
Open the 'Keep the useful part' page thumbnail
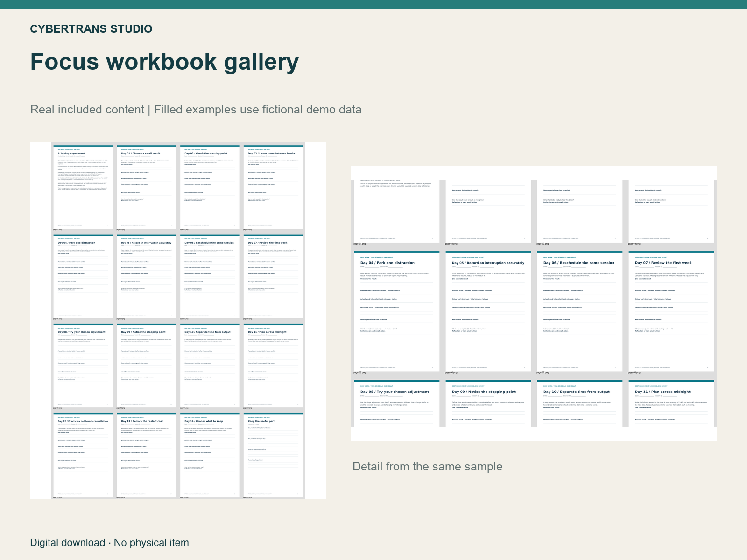(x=273, y=455)
